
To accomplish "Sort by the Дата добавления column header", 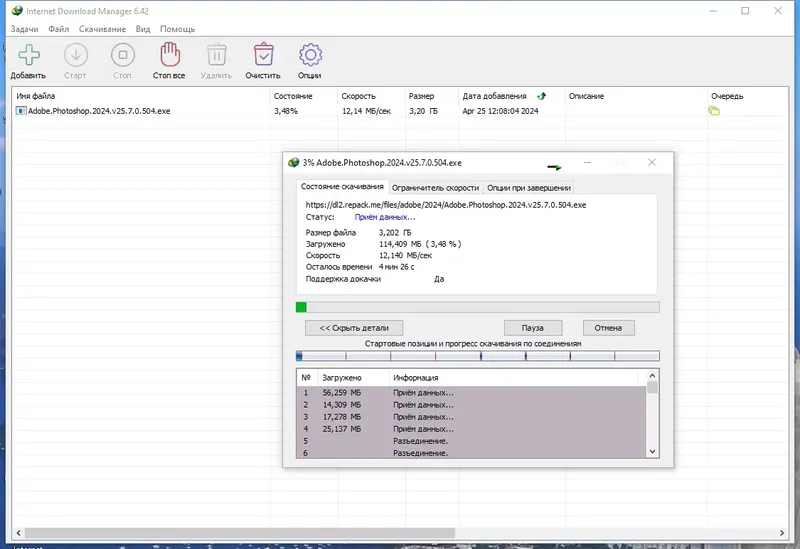I will click(x=494, y=96).
